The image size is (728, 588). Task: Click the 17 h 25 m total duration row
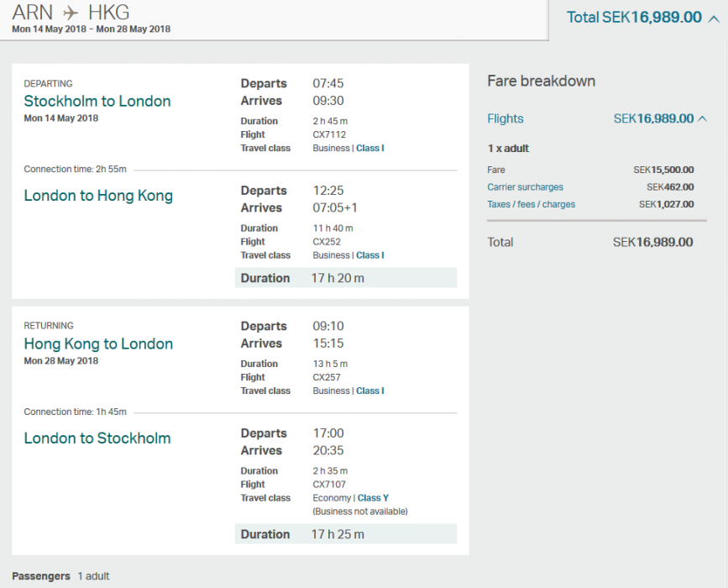point(345,534)
